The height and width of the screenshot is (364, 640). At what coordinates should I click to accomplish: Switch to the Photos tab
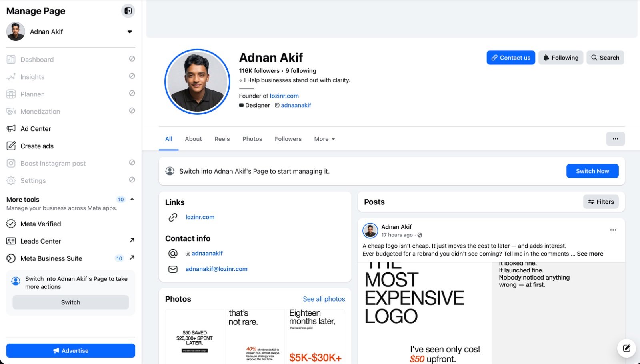coord(252,139)
